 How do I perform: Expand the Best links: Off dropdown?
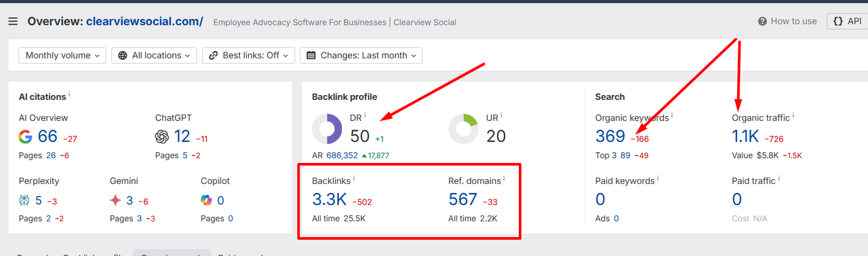[249, 56]
